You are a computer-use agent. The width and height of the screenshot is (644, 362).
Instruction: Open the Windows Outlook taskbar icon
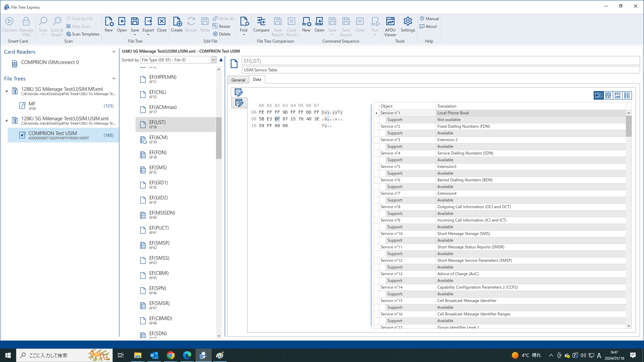(x=154, y=355)
